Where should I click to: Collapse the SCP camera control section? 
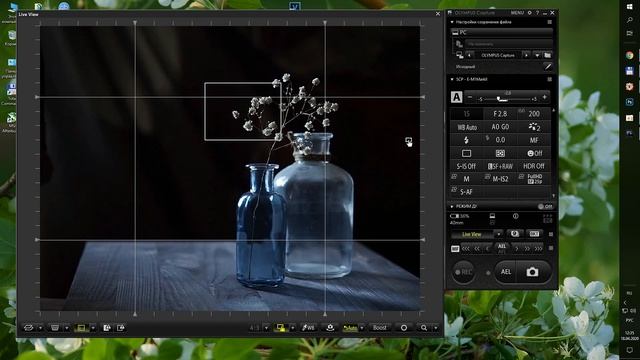452,79
